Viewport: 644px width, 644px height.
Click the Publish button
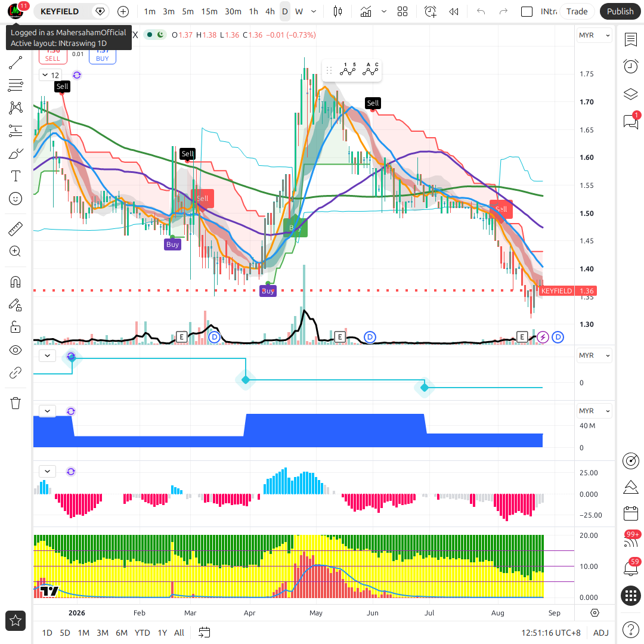(x=620, y=11)
